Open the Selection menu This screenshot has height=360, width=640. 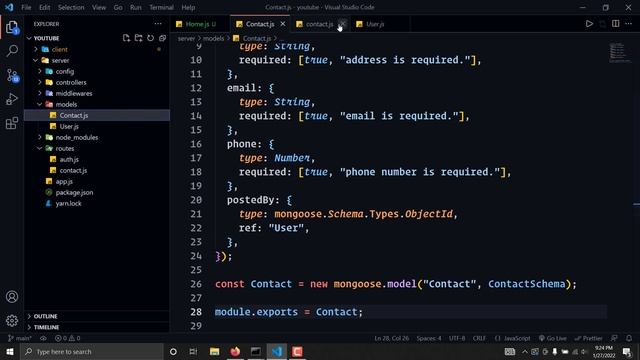coord(71,7)
